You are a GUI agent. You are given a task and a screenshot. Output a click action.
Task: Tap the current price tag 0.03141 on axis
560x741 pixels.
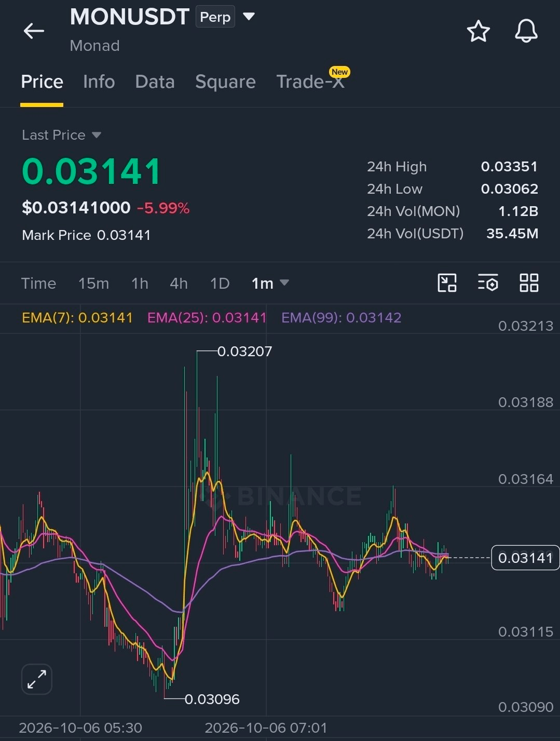(x=525, y=558)
